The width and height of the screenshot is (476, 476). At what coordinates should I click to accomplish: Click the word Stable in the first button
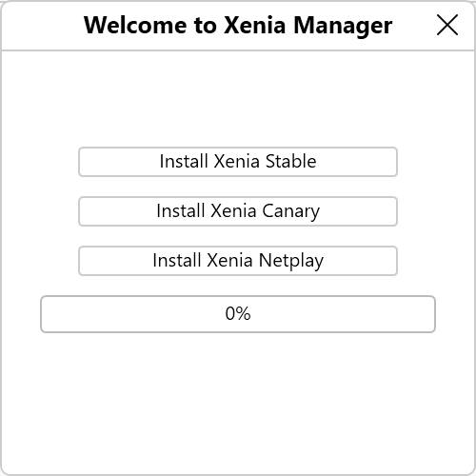[290, 161]
